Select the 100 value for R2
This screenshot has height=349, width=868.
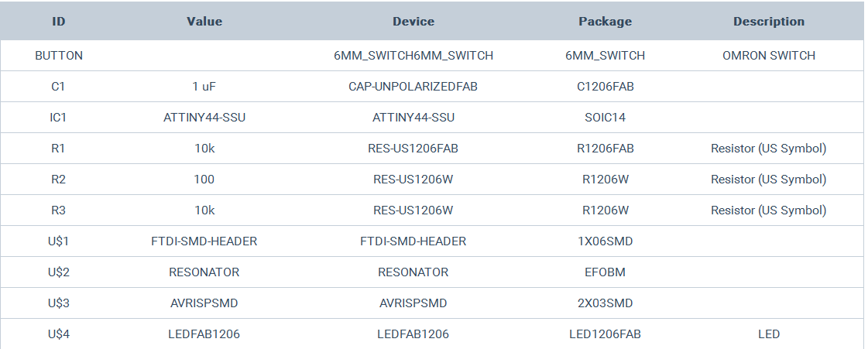(204, 180)
